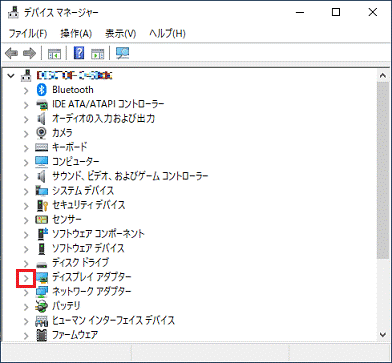Expand the キーボード category chevron

(26, 148)
